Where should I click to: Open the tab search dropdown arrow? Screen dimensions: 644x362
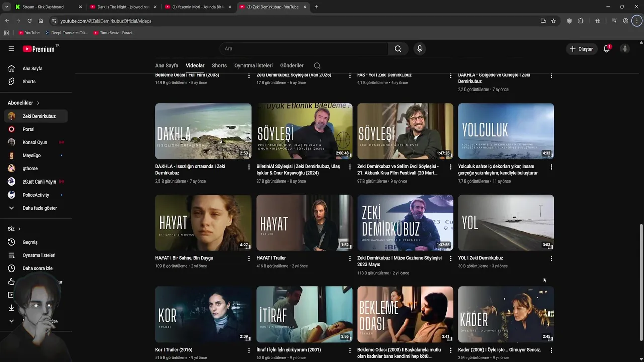6,7
